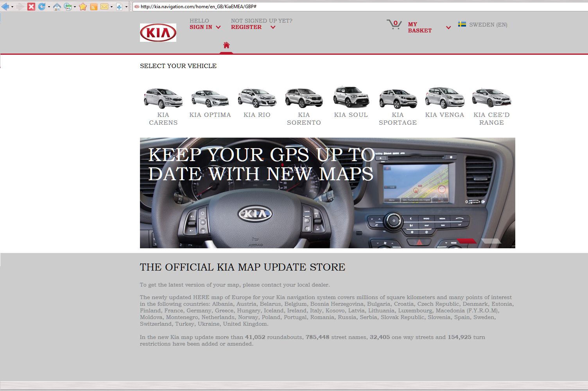Open favorites with the star icon
The width and height of the screenshot is (588, 391).
point(83,7)
